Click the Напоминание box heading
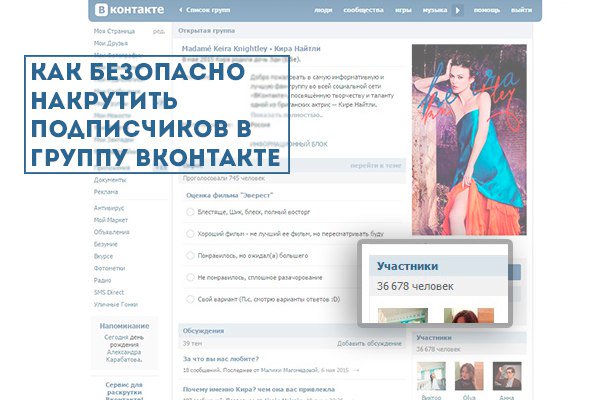 point(124,326)
